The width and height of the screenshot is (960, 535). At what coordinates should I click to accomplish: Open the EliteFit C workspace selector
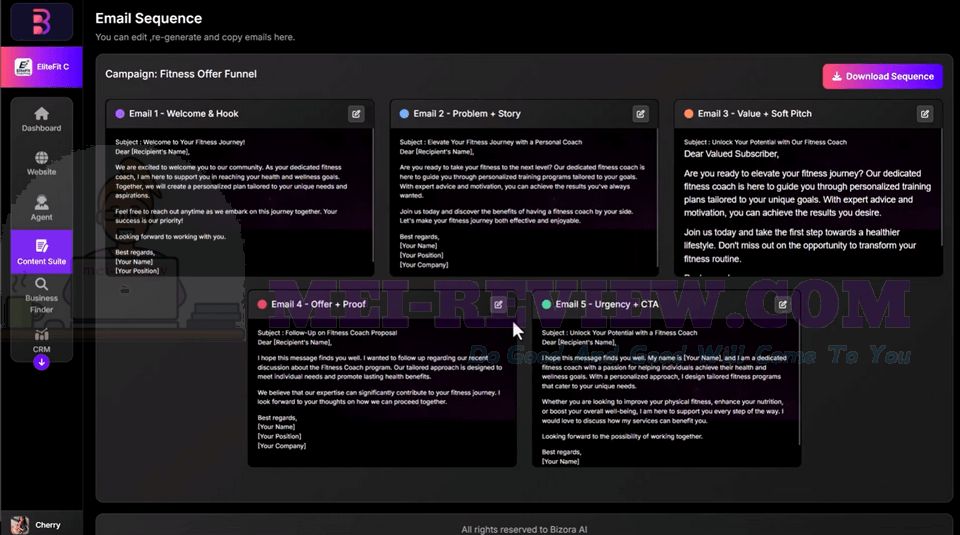pyautogui.click(x=42, y=67)
